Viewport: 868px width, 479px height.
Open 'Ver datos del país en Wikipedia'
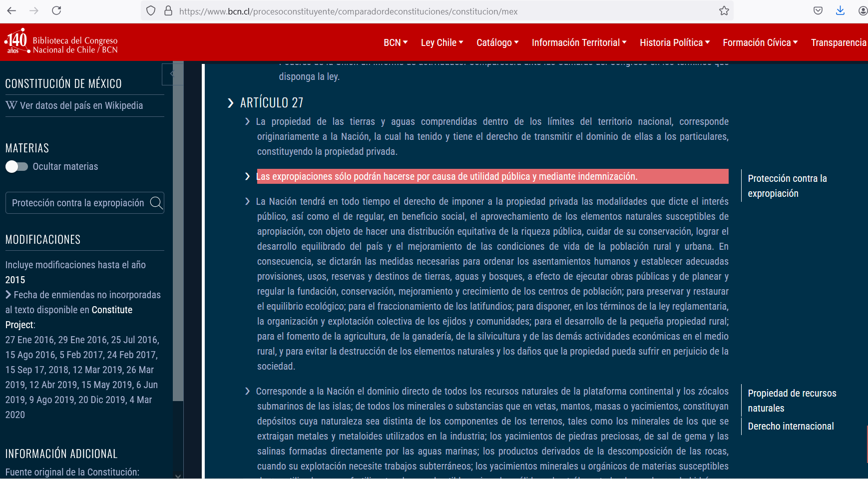81,105
